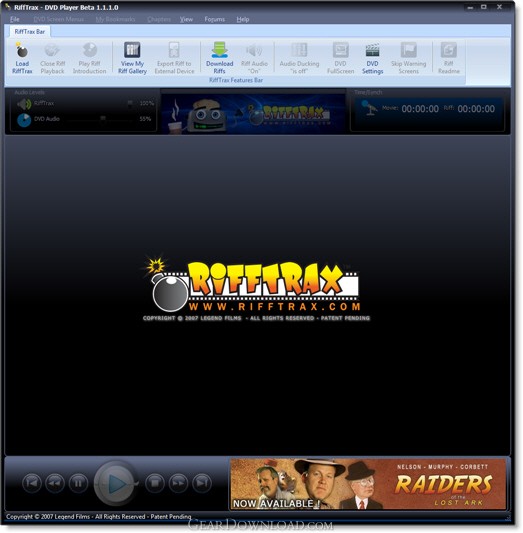
Task: Click the large play button
Action: coord(116,483)
